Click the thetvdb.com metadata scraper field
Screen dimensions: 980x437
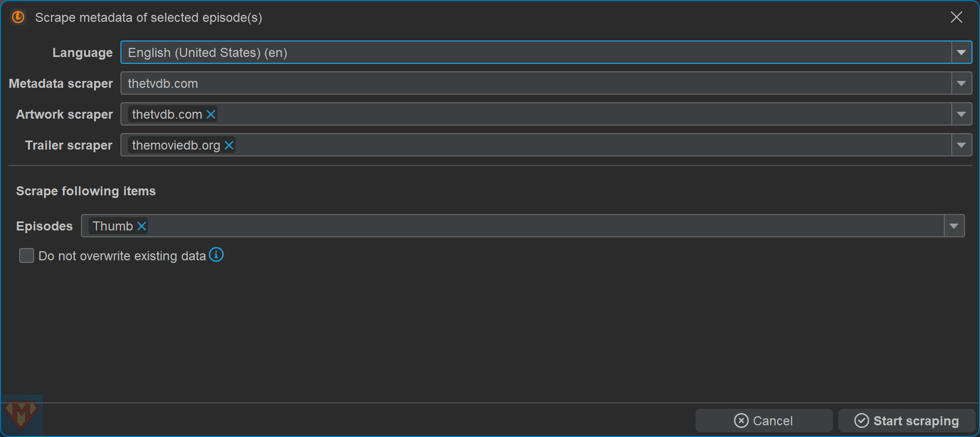tap(533, 84)
